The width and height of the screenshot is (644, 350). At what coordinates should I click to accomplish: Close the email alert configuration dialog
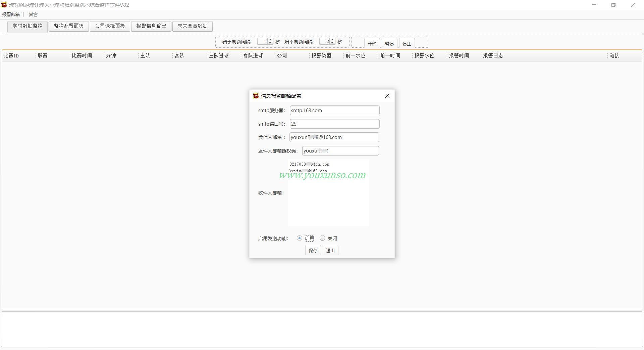[387, 96]
